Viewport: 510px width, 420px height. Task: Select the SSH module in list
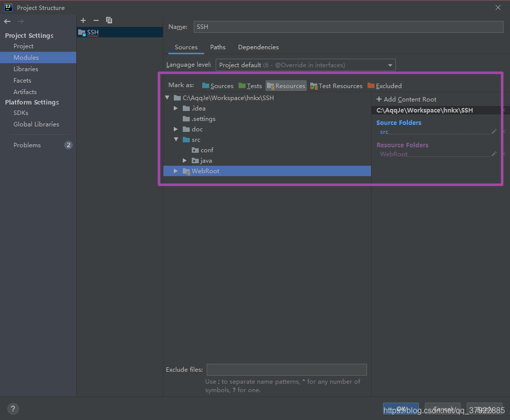pyautogui.click(x=120, y=32)
